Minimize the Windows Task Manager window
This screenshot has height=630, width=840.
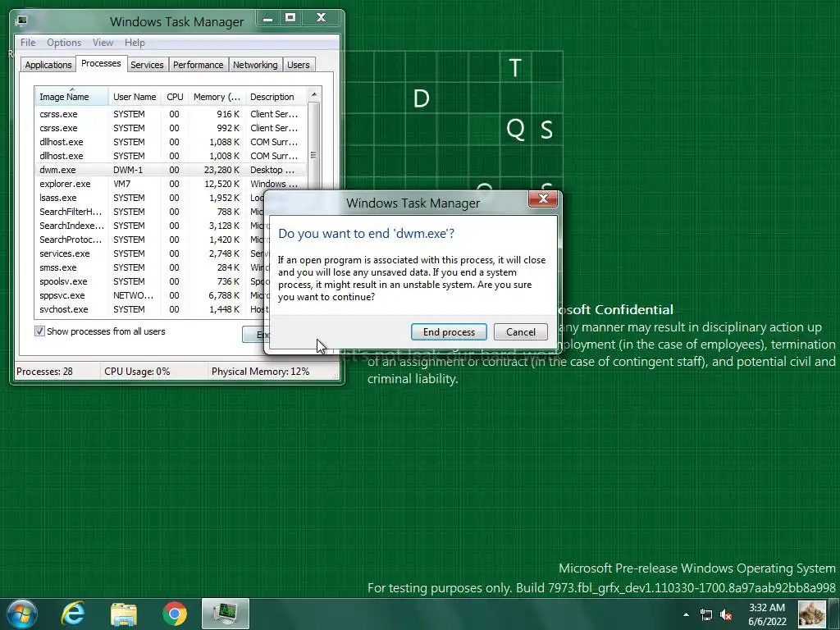[268, 18]
